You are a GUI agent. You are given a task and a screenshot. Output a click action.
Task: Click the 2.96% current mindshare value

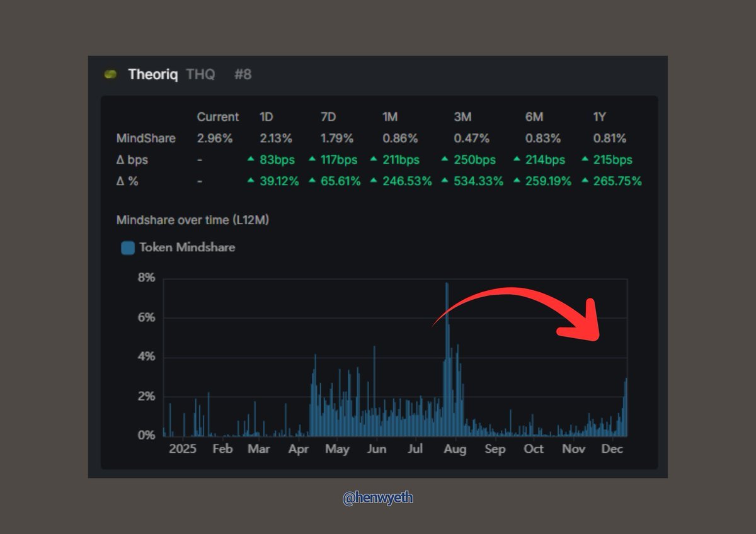click(x=215, y=138)
